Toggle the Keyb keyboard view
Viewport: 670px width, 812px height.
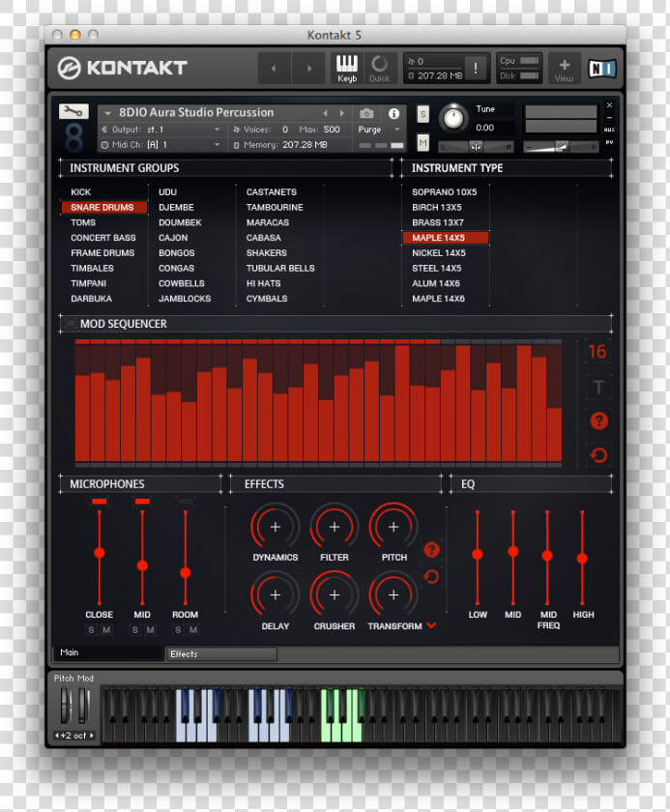[x=347, y=69]
